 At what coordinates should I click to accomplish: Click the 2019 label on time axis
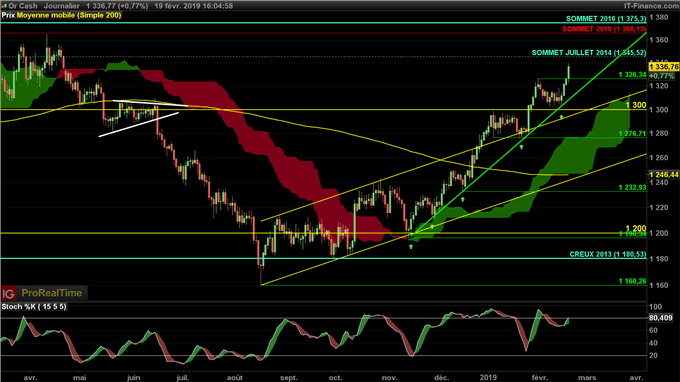point(488,378)
